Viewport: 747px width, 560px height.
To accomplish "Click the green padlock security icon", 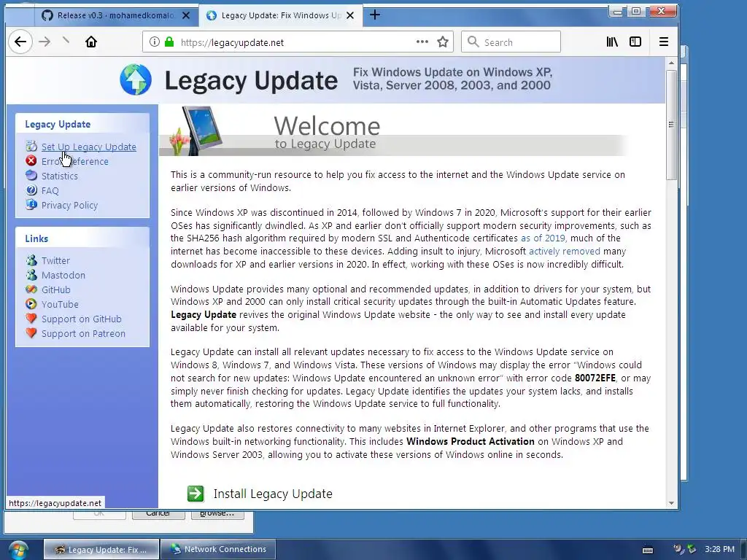I will pyautogui.click(x=169, y=42).
